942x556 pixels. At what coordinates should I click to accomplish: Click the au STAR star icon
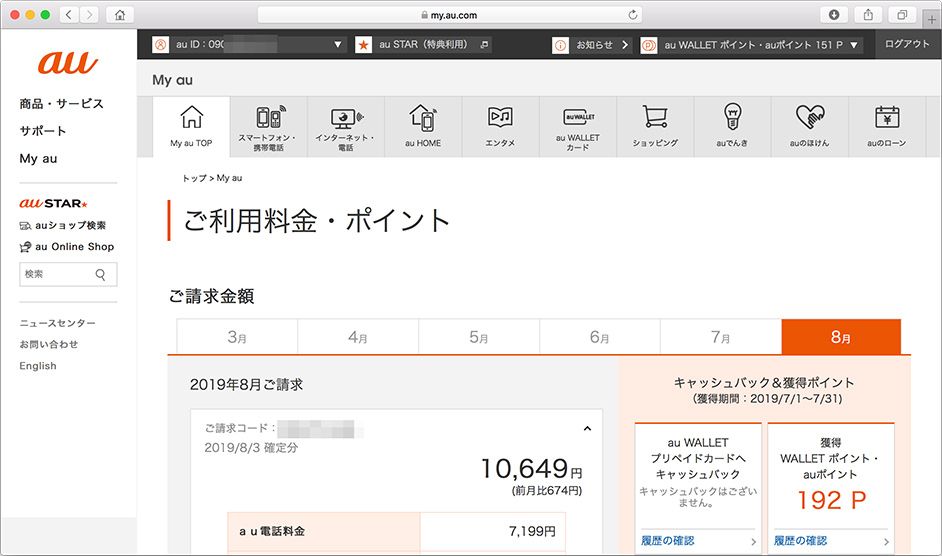click(363, 44)
